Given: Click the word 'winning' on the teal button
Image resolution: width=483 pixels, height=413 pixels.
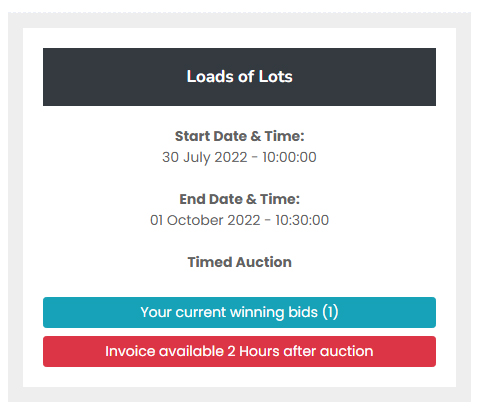Looking at the screenshot, I should point(257,313).
